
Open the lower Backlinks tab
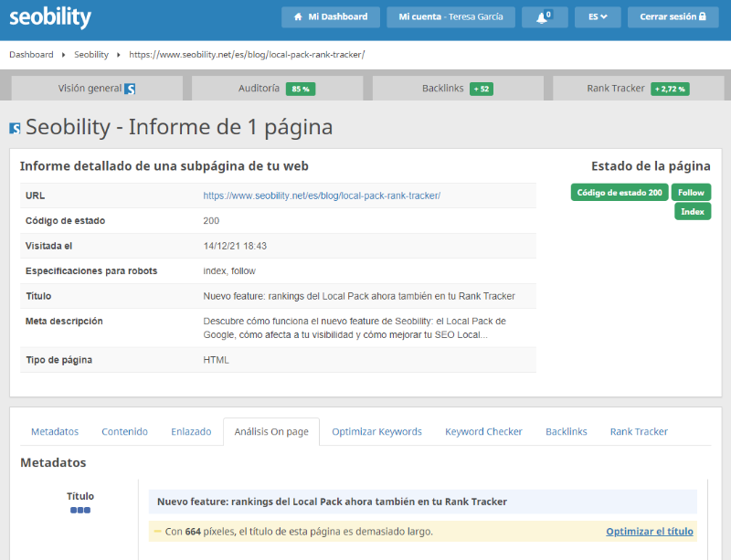(x=567, y=432)
